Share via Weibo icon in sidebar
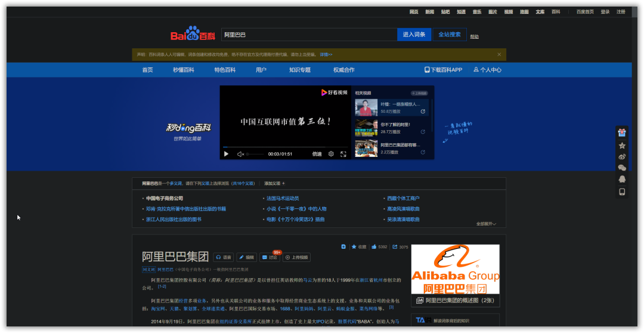The height and width of the screenshot is (333, 644). coord(622,156)
